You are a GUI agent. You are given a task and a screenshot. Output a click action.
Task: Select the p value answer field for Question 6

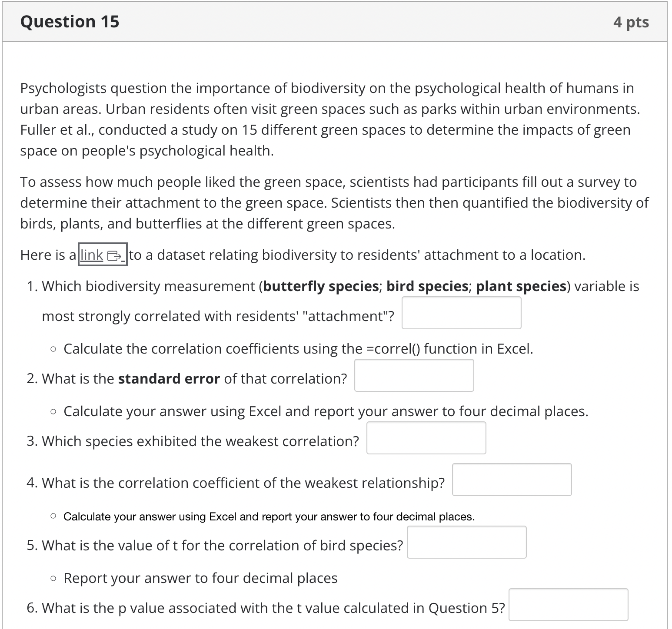tap(568, 605)
